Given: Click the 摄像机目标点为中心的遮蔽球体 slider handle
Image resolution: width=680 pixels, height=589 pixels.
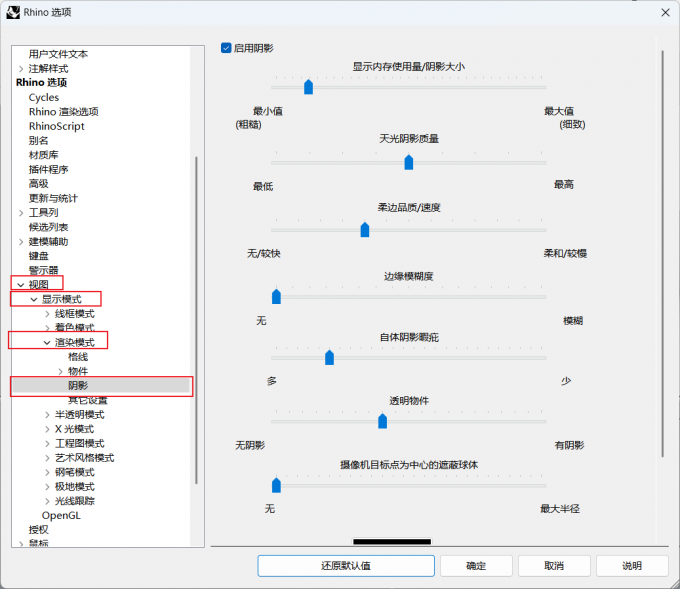Looking at the screenshot, I should coord(276,485).
